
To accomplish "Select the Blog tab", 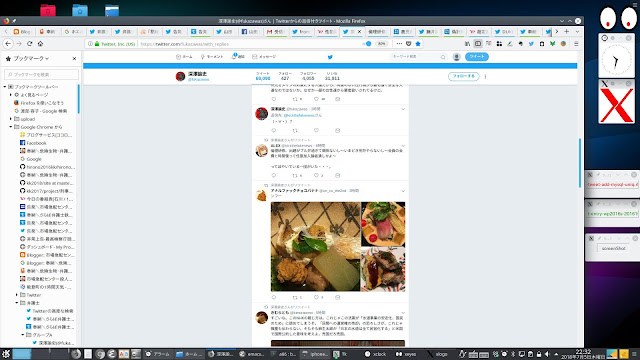I will click(22, 31).
